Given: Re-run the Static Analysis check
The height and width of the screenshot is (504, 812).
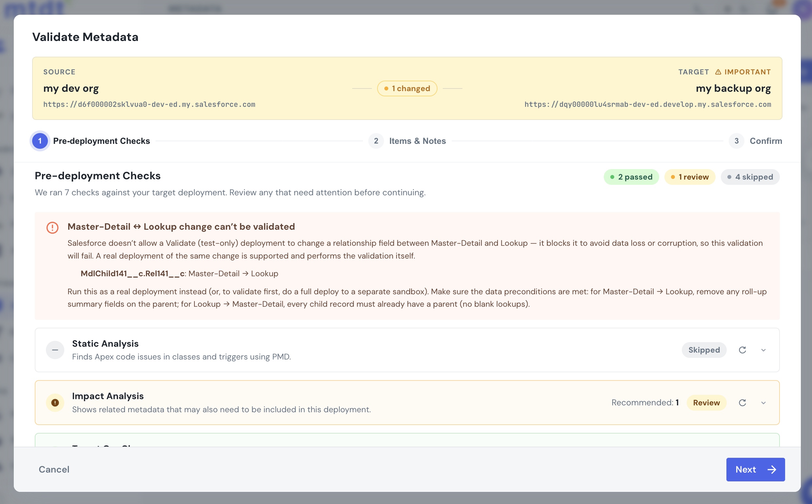Looking at the screenshot, I should pos(742,350).
